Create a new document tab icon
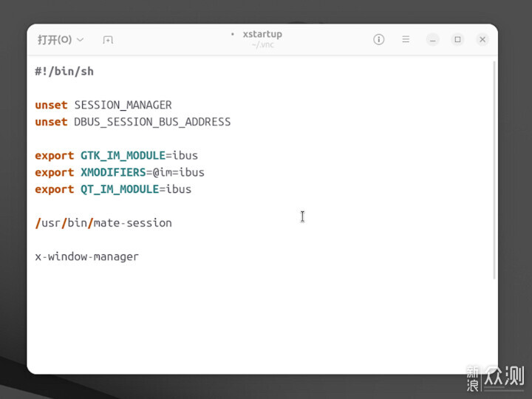Image resolution: width=532 pixels, height=399 pixels. 108,40
